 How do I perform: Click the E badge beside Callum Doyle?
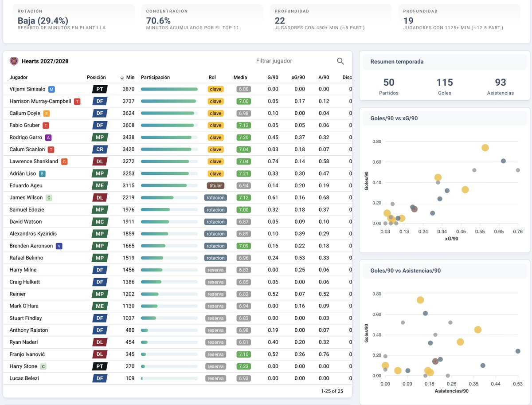47,113
